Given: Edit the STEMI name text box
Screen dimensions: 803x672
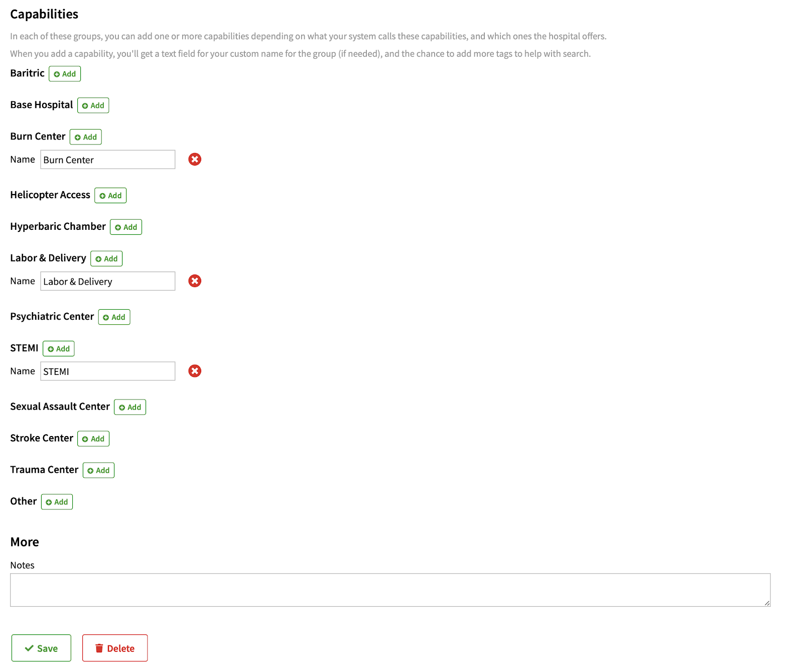Looking at the screenshot, I should click(x=108, y=371).
